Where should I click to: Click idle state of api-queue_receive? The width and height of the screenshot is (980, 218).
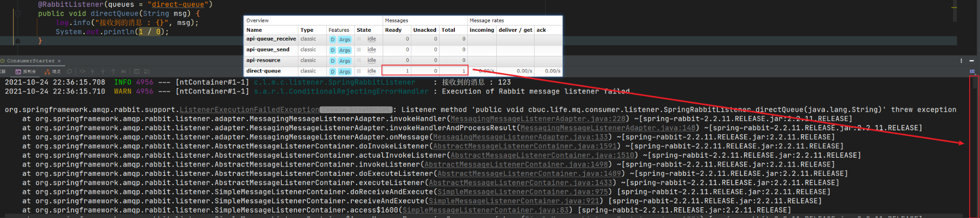pyautogui.click(x=372, y=39)
